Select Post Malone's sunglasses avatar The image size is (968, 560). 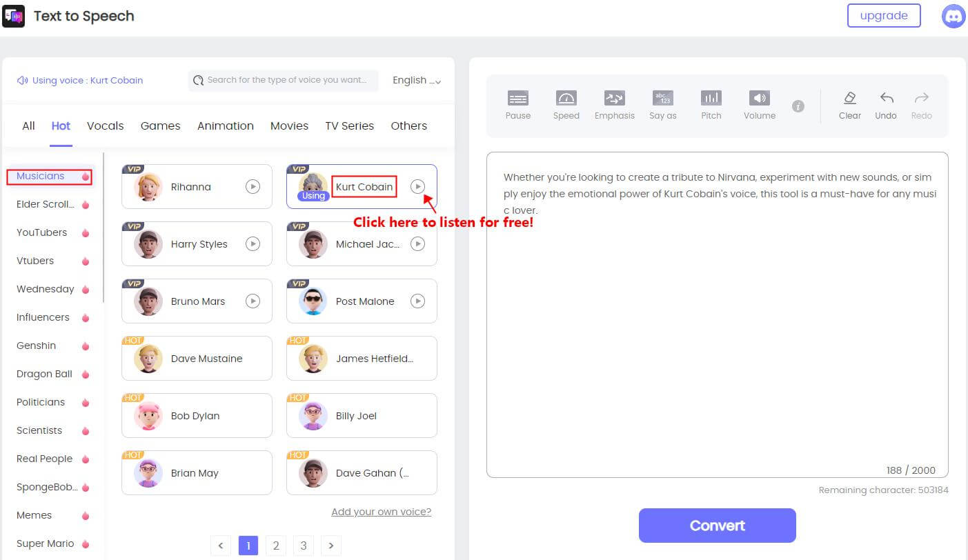(313, 301)
